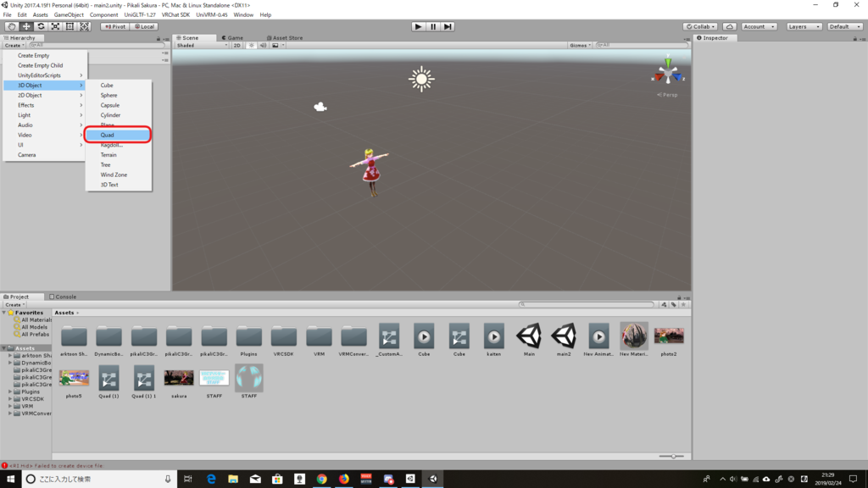Open Chrome from the taskbar

(321, 479)
